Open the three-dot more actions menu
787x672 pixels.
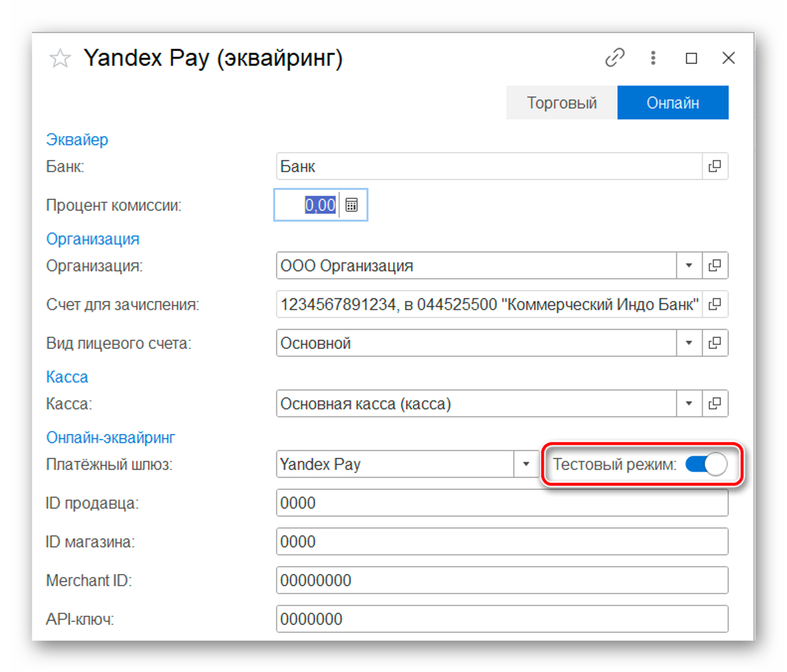tap(653, 58)
